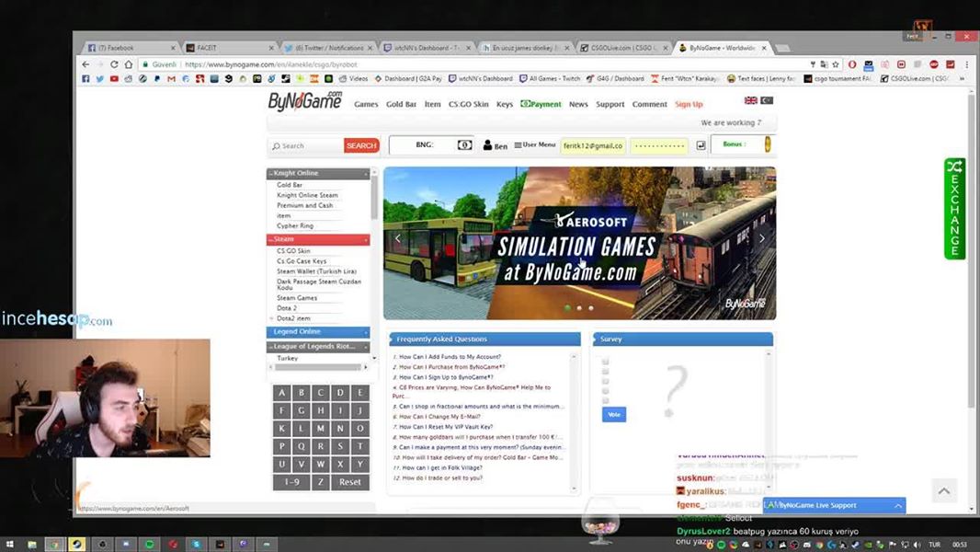
Task: Open Steam Wallet (Turkish Lira) link
Action: tap(316, 271)
